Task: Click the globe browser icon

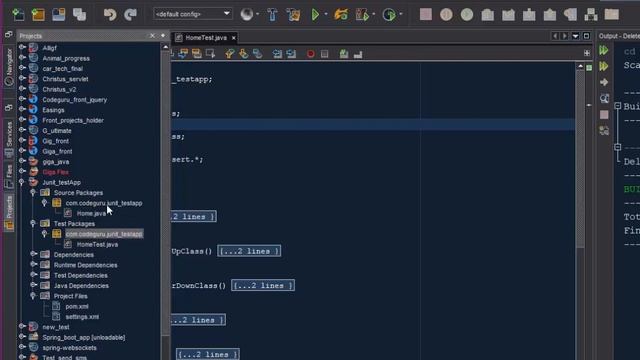Action: pos(247,14)
